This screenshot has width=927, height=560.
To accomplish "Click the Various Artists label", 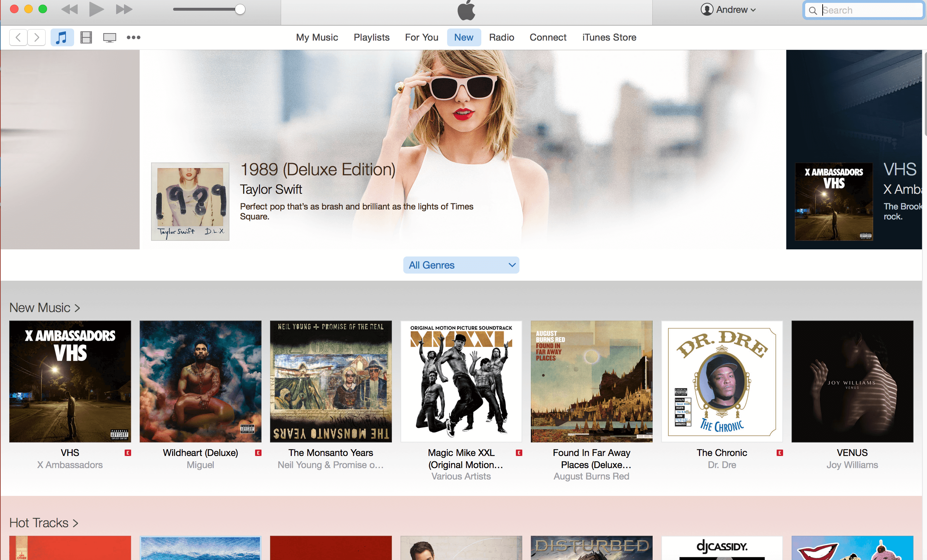I will (461, 476).
